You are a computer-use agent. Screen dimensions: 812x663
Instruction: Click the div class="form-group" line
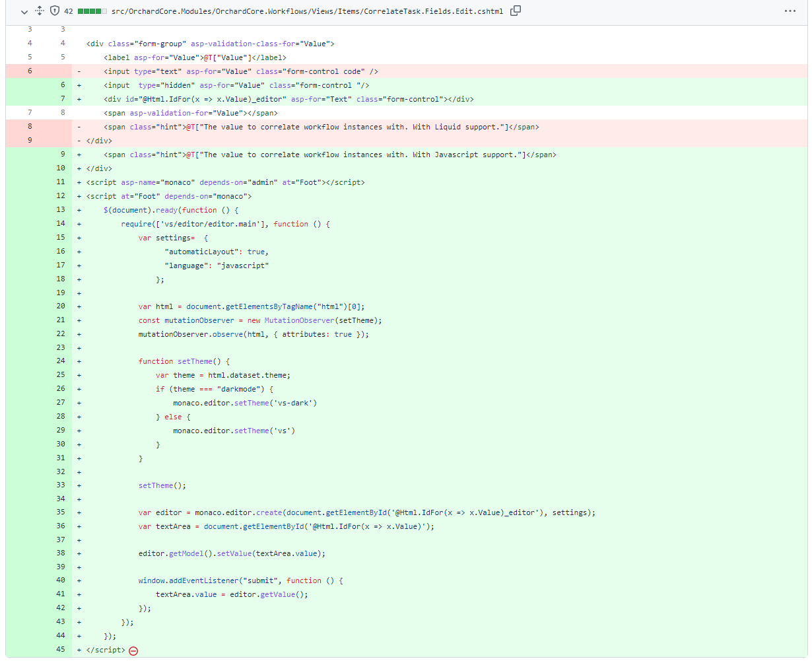[407, 44]
